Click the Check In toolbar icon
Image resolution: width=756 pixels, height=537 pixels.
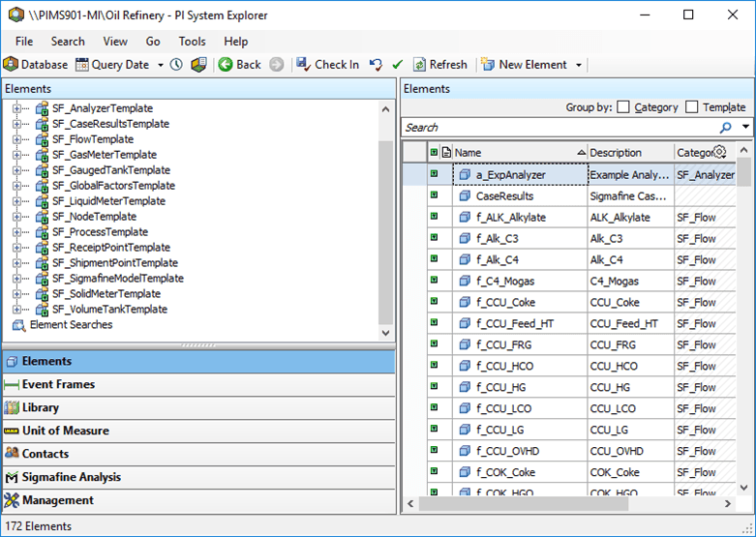click(303, 65)
